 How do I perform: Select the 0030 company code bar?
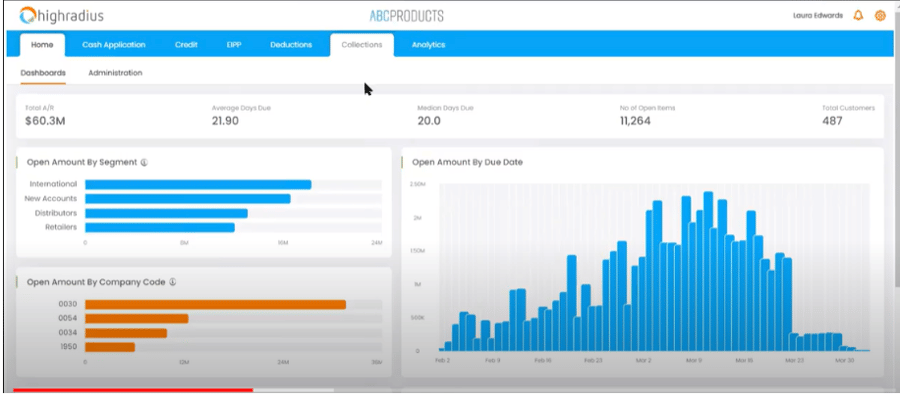coord(215,304)
